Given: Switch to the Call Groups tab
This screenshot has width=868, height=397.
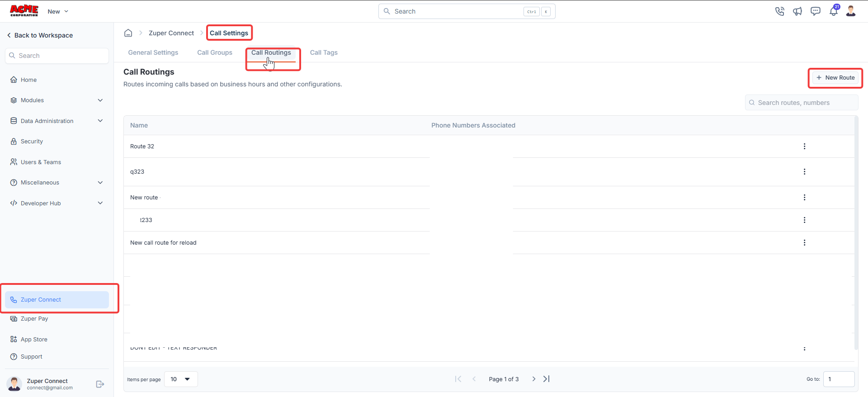Looking at the screenshot, I should (215, 53).
